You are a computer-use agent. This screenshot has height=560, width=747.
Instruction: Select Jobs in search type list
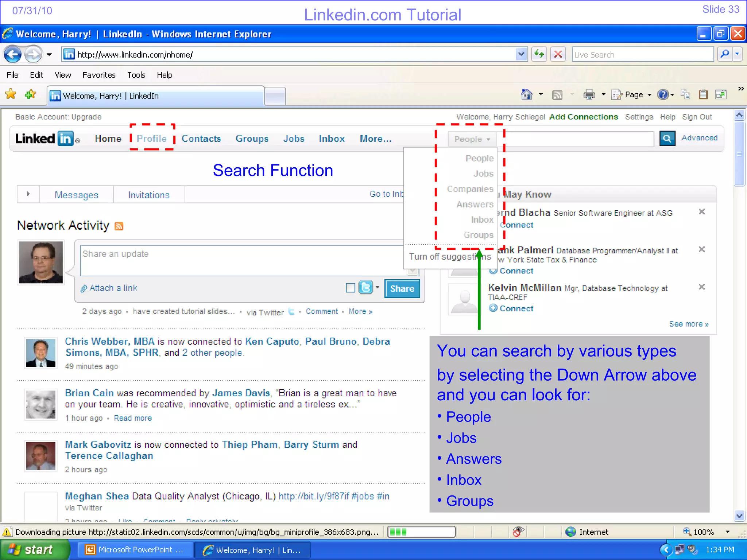coord(483,174)
